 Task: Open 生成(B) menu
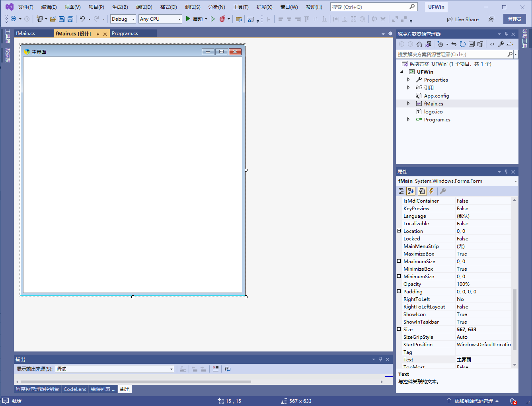120,7
